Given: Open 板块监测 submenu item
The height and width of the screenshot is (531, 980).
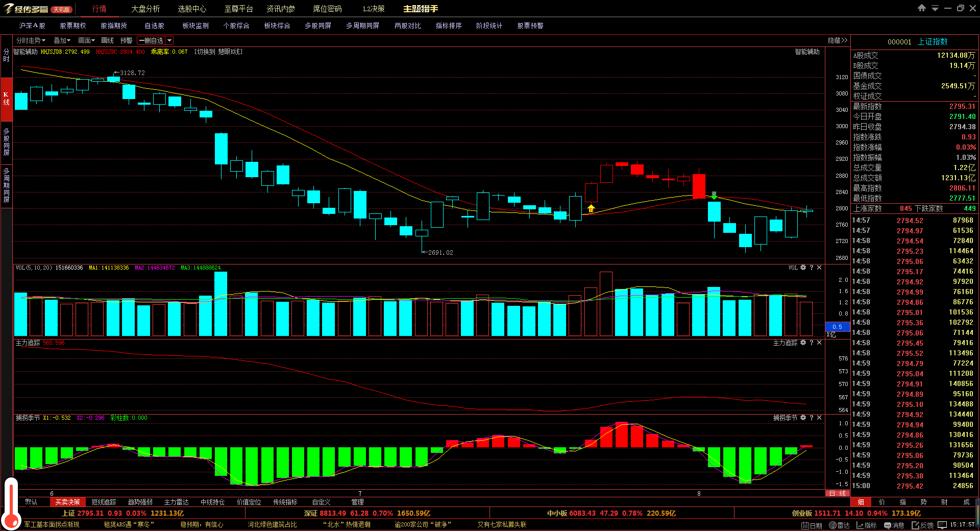Looking at the screenshot, I should click(x=195, y=26).
